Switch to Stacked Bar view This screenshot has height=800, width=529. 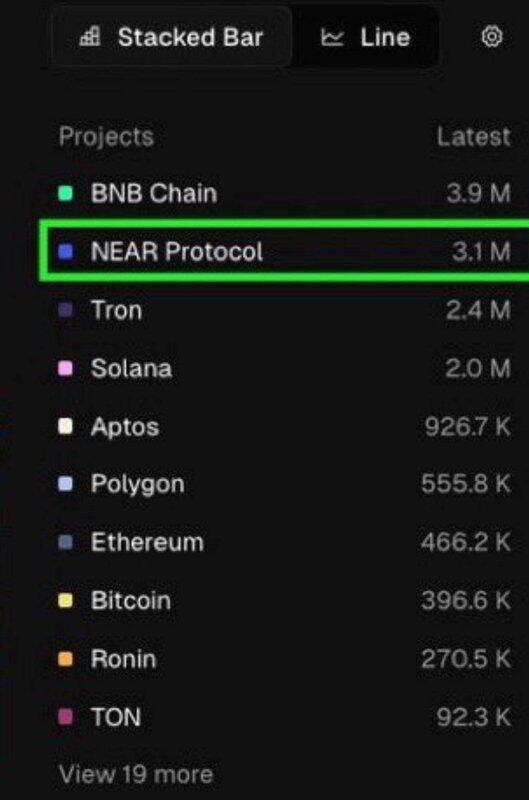point(172,37)
